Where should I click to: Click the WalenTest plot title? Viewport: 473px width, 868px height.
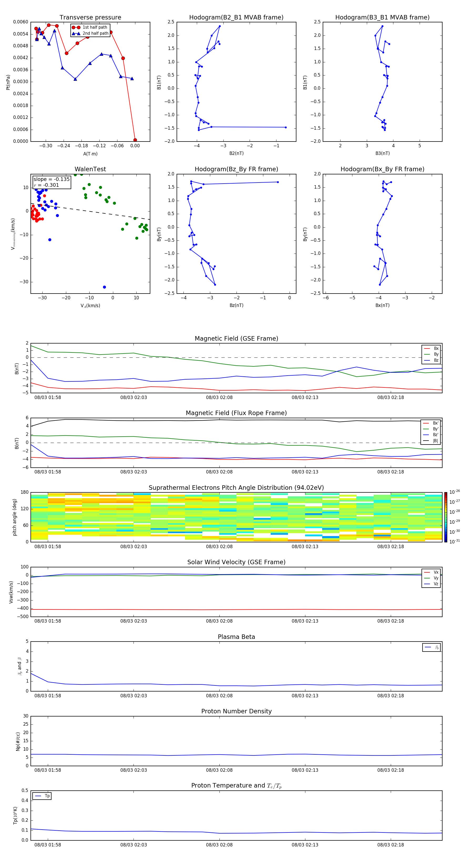click(90, 169)
